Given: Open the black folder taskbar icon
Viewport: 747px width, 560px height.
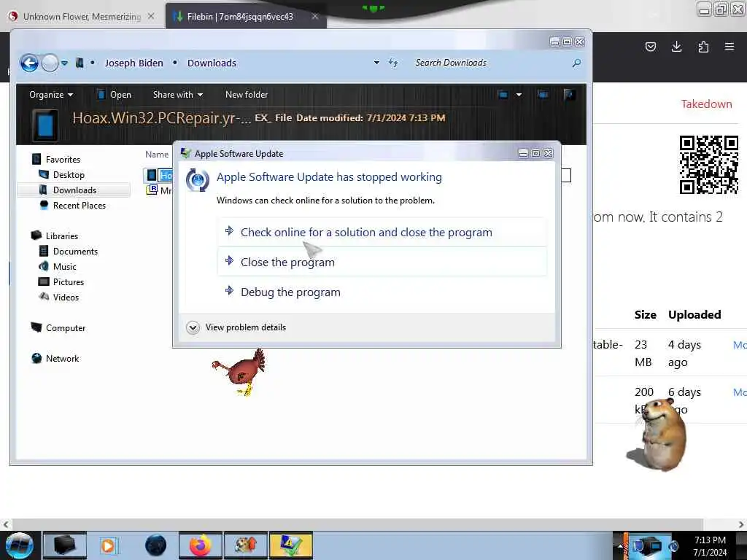Looking at the screenshot, I should (x=65, y=545).
